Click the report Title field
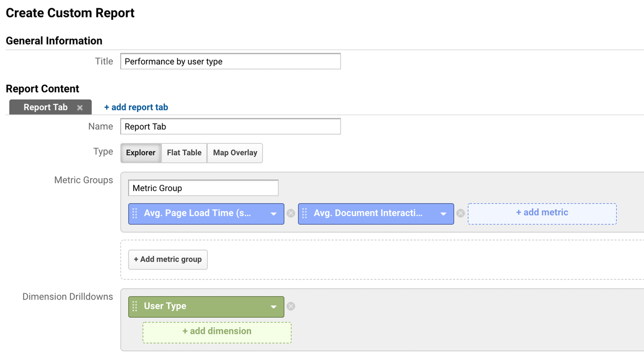The image size is (644, 357). pos(230,61)
